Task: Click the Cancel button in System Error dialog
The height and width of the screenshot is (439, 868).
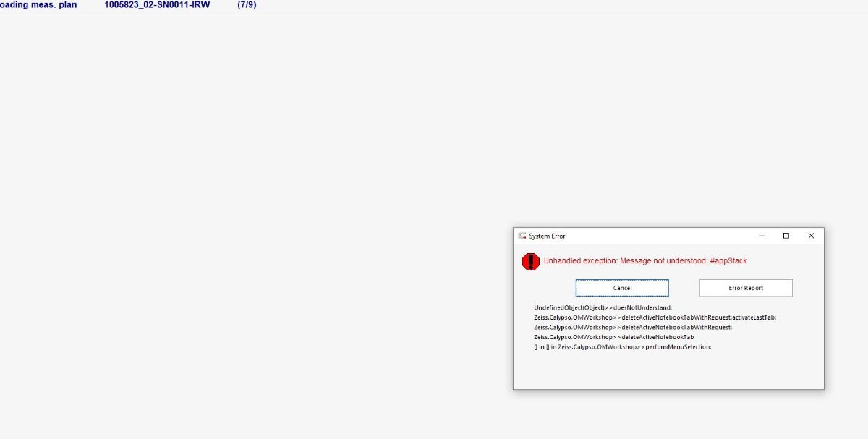Action: tap(622, 288)
